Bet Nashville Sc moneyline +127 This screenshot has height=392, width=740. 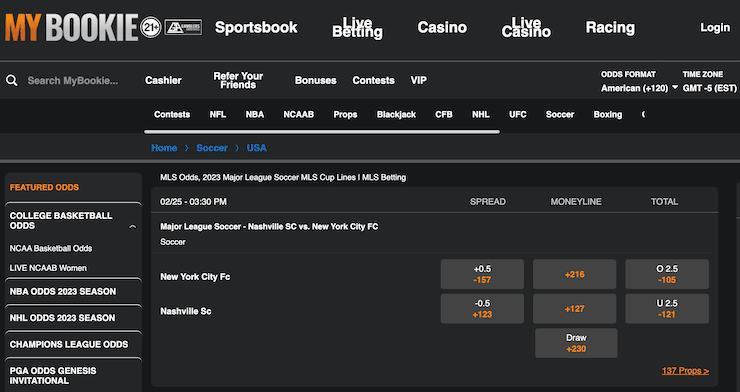(574, 309)
